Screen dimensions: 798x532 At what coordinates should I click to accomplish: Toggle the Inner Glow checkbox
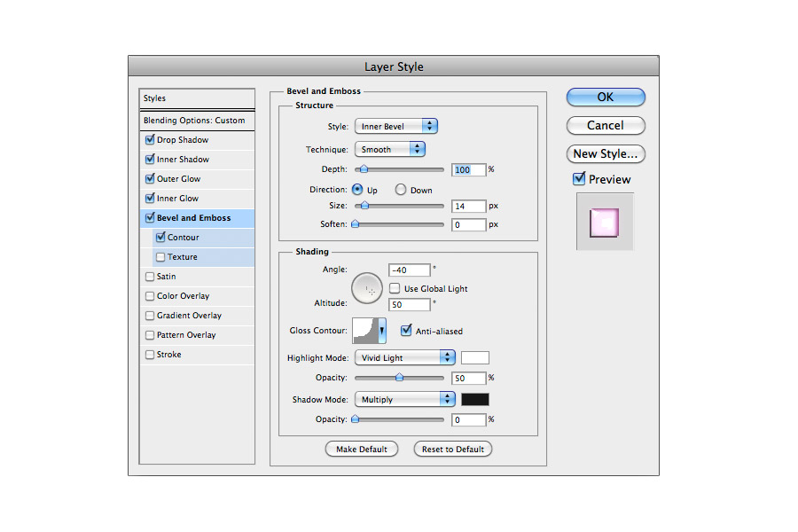pyautogui.click(x=150, y=198)
